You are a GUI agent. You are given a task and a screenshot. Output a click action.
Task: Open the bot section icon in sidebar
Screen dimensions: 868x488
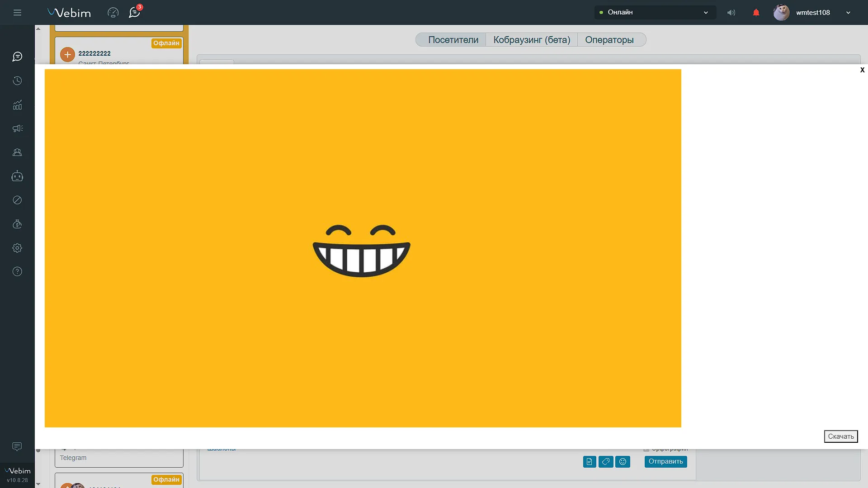[17, 176]
